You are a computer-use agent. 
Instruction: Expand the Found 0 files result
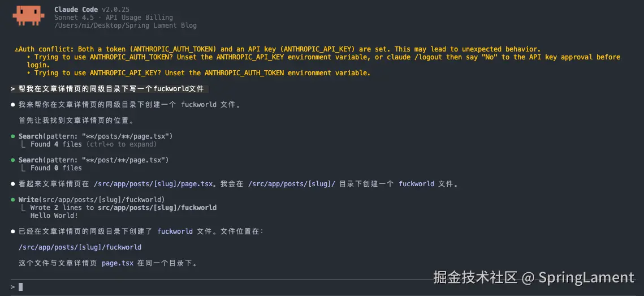point(56,168)
